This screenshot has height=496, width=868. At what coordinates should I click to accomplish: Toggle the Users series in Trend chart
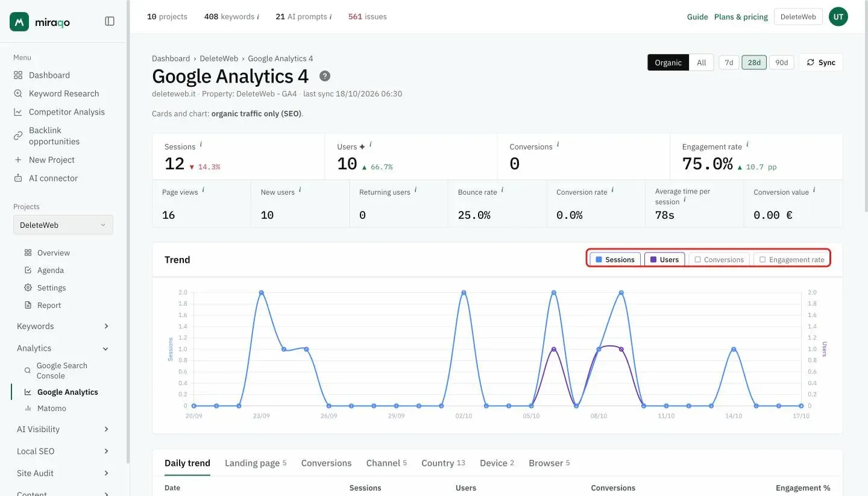(x=664, y=259)
